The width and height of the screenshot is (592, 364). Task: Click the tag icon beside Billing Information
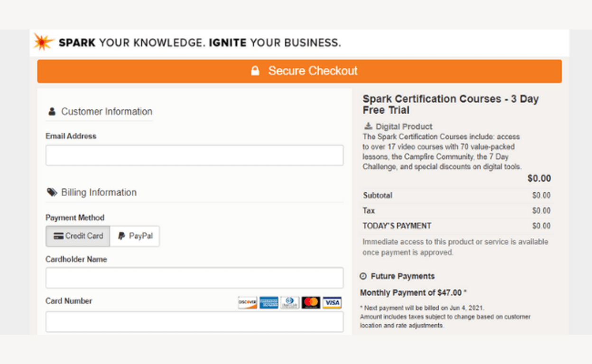point(52,192)
